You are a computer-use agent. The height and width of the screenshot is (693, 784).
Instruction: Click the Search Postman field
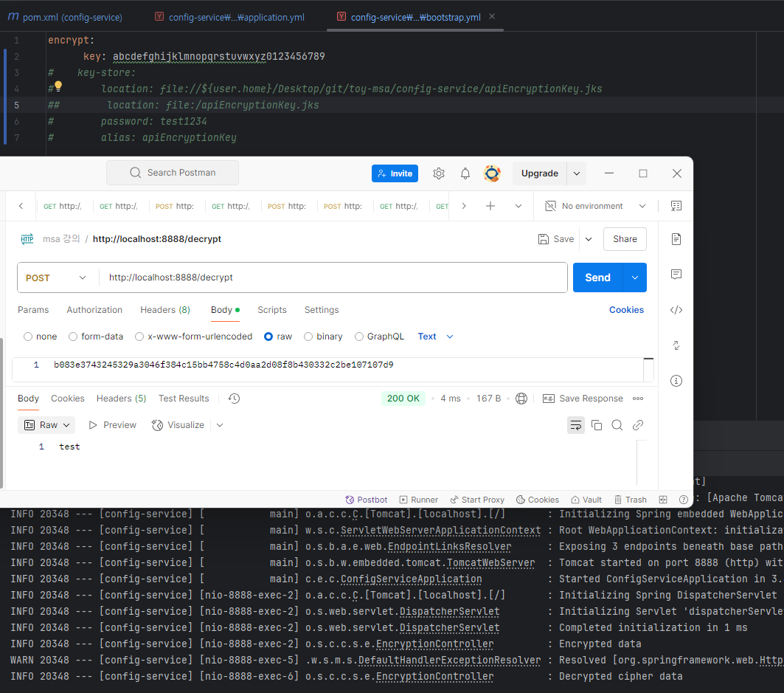[173, 173]
